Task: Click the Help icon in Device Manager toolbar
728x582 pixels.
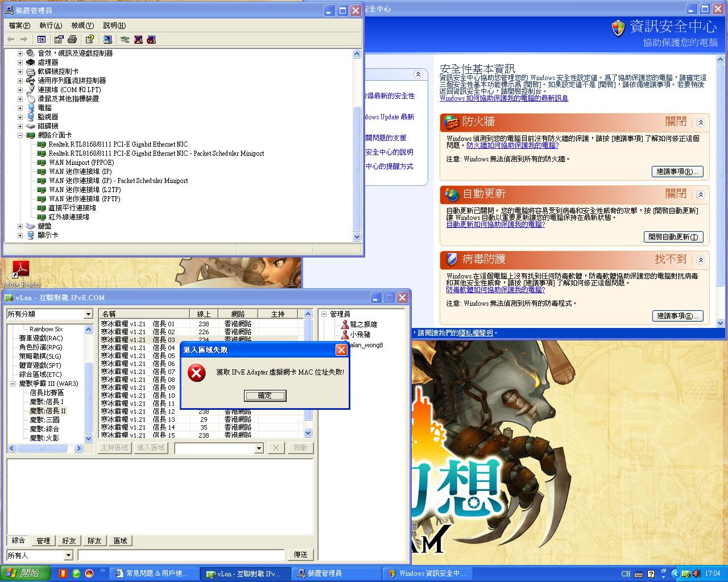Action: pos(89,39)
